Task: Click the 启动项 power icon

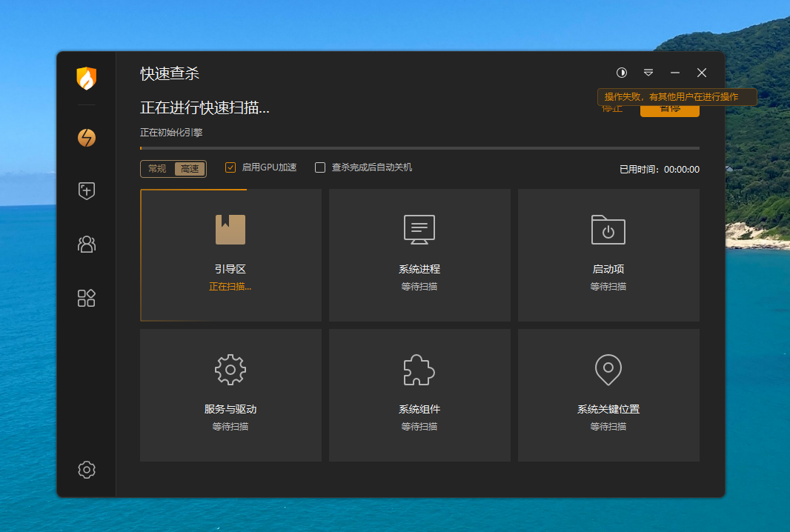Action: 608,229
